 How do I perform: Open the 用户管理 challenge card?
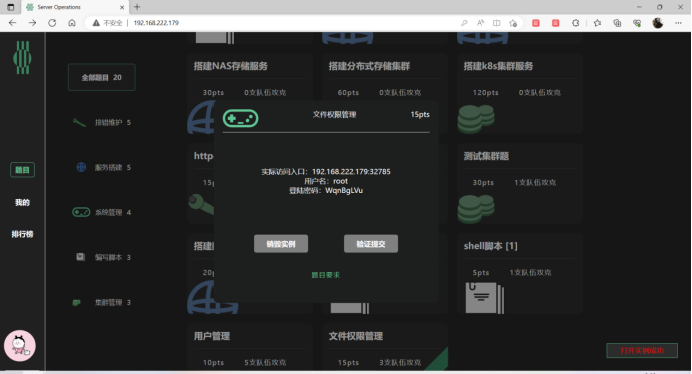coord(250,348)
